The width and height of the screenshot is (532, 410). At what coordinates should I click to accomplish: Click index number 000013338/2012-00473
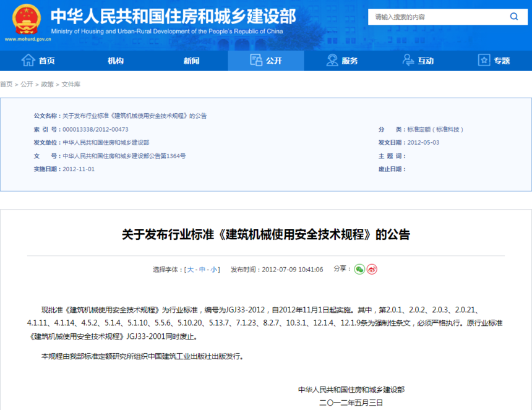(x=95, y=129)
